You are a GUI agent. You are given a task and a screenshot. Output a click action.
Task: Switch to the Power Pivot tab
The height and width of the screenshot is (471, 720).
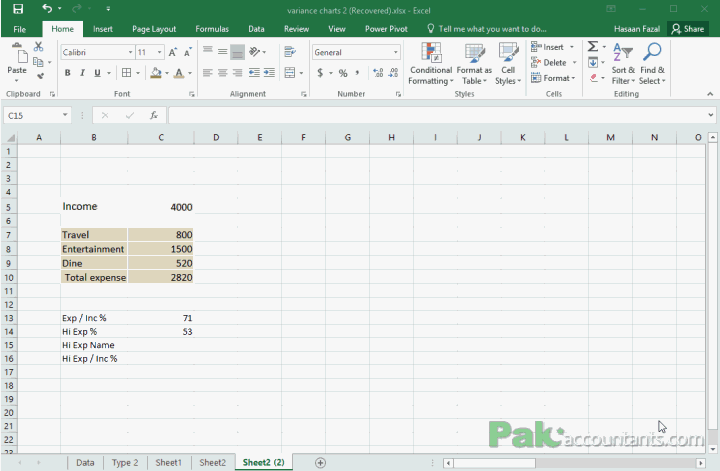tap(386, 29)
